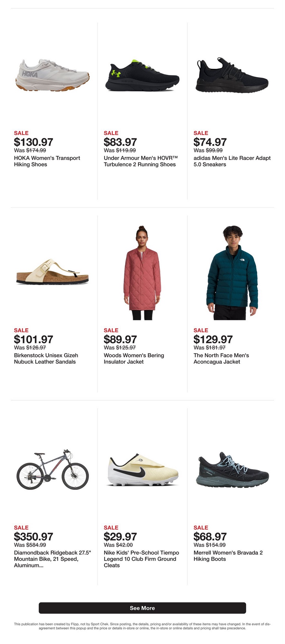
Task: Select the Merrell Bravada 2 boot photo
Action: pos(232,470)
